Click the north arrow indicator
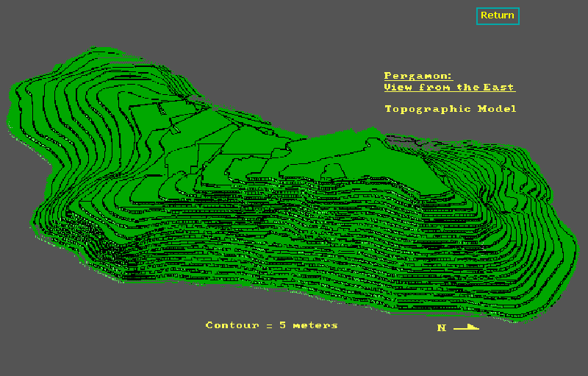 [458, 327]
